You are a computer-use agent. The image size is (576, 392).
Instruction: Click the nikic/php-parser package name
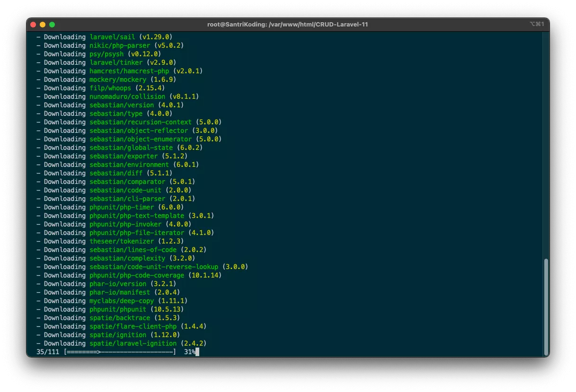120,45
